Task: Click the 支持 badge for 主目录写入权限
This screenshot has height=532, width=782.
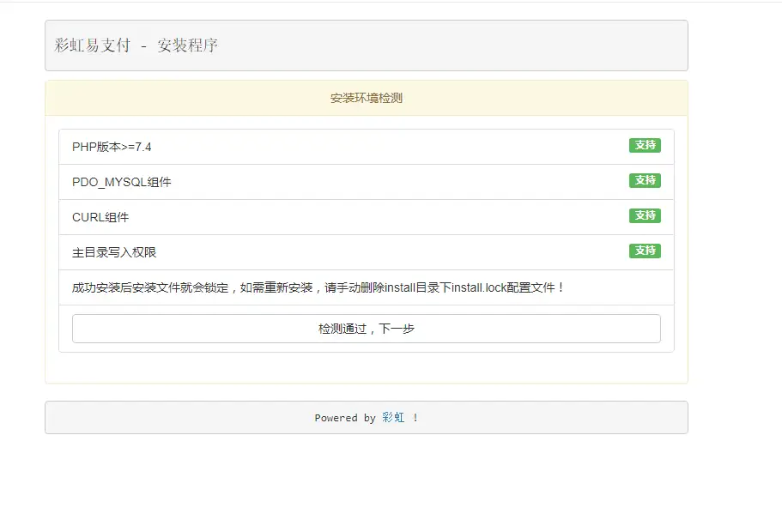Action: click(x=645, y=251)
